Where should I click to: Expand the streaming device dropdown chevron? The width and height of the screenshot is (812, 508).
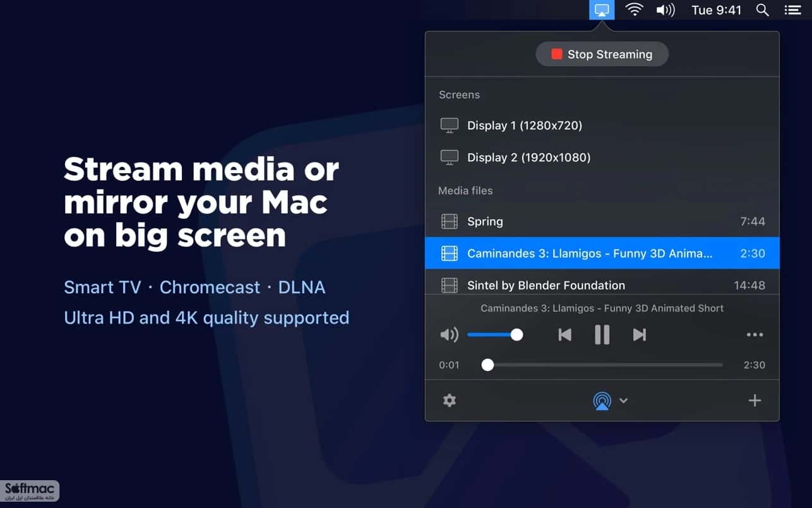[x=623, y=401]
